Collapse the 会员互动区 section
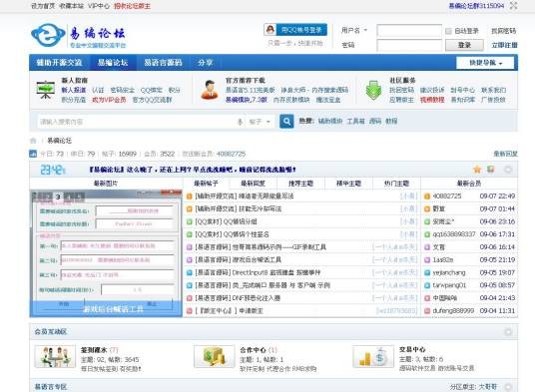The width and height of the screenshot is (535, 392). click(508, 331)
